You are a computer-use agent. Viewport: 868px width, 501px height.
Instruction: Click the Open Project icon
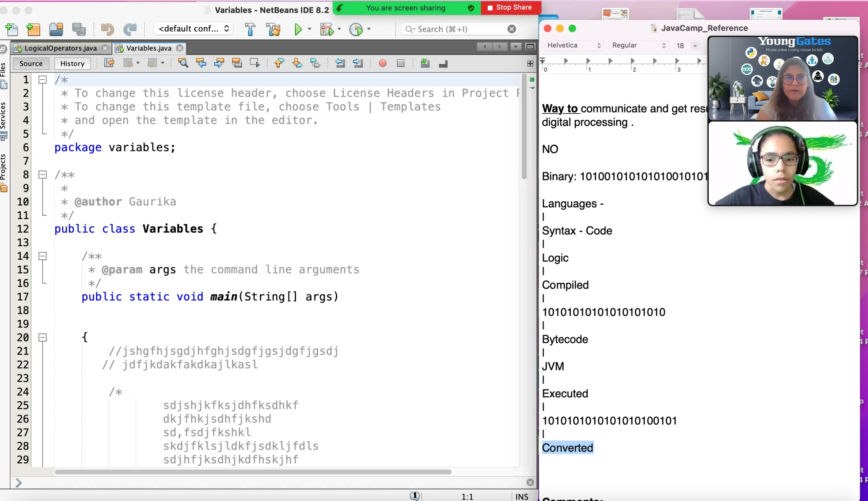pyautogui.click(x=56, y=29)
